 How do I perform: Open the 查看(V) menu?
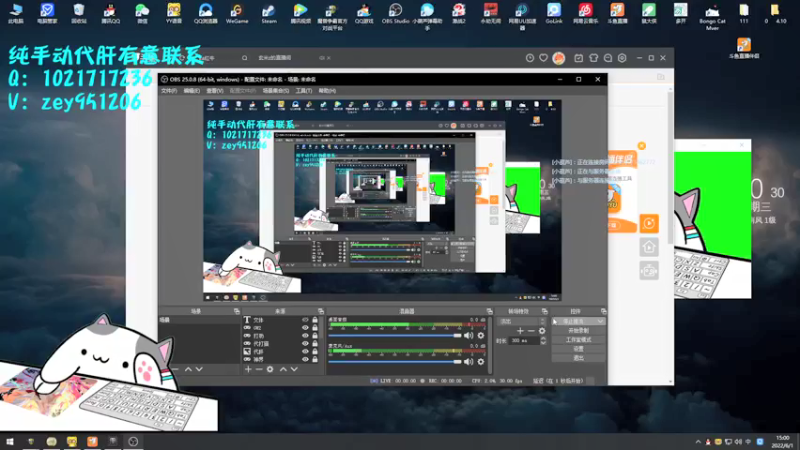(x=215, y=91)
